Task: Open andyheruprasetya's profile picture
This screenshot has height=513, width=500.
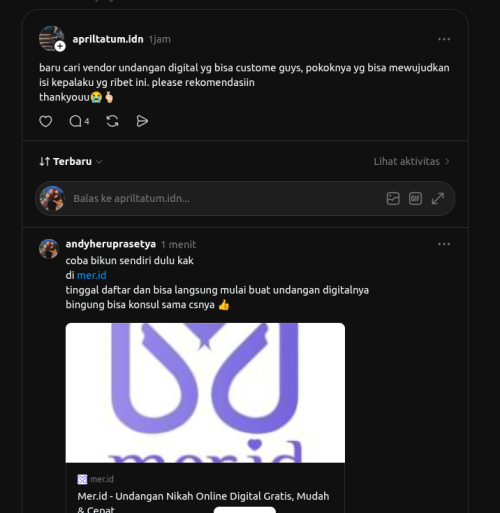Action: point(49,249)
